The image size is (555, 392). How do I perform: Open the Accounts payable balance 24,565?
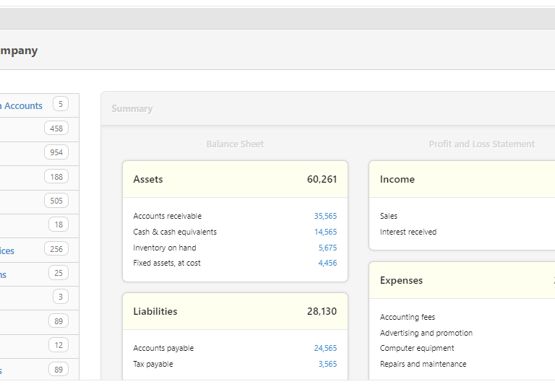325,348
